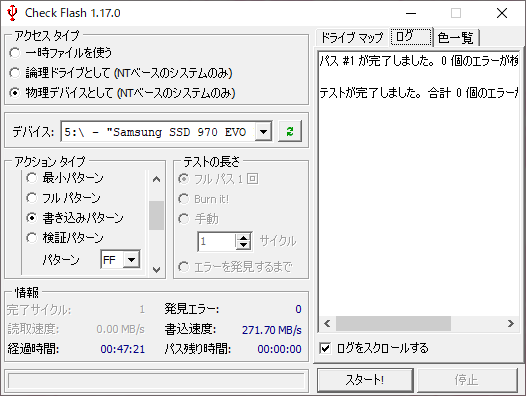
Task: Click log line テストが完了しました
Action: (418, 93)
